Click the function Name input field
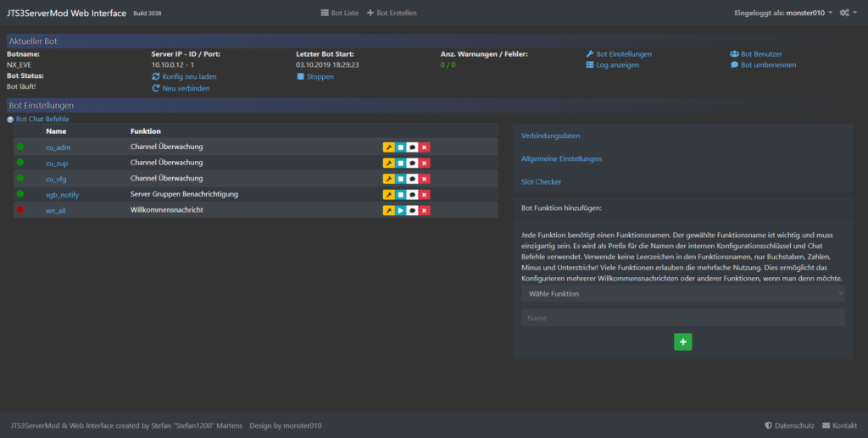 click(682, 318)
